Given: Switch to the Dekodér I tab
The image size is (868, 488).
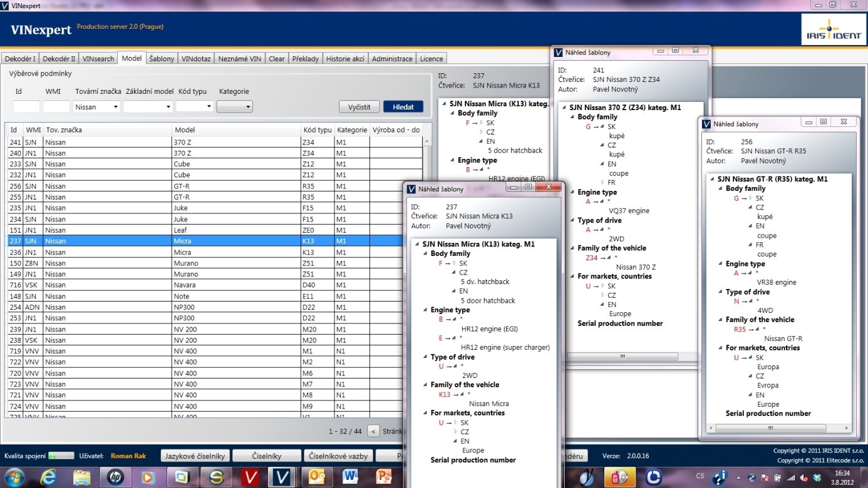Looking at the screenshot, I should coord(20,59).
